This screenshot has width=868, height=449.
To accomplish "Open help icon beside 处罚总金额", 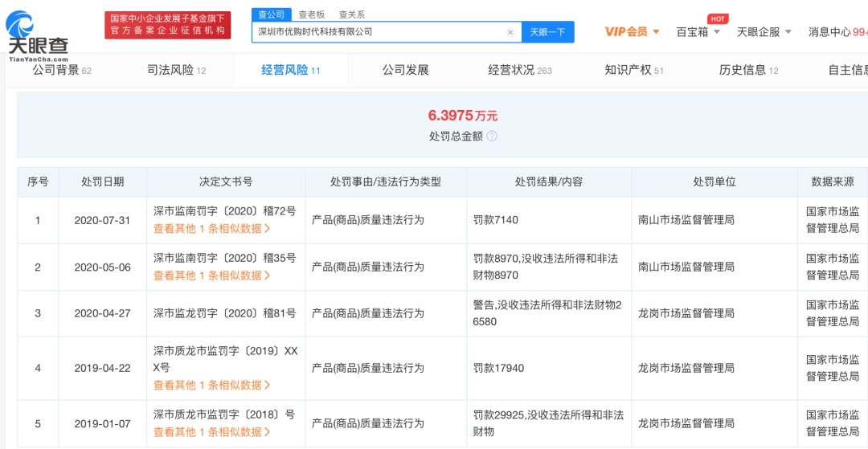I will (x=492, y=136).
